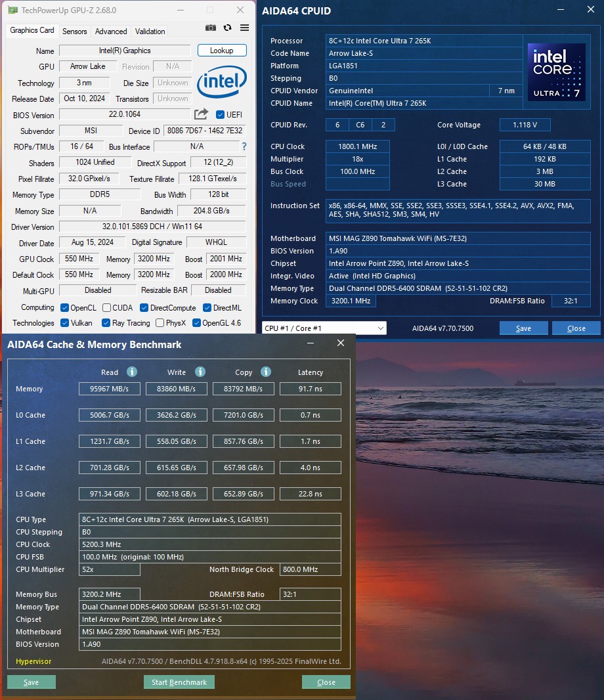Click Save in AIDA64 CPUID window
This screenshot has width=604, height=700.
[x=524, y=328]
